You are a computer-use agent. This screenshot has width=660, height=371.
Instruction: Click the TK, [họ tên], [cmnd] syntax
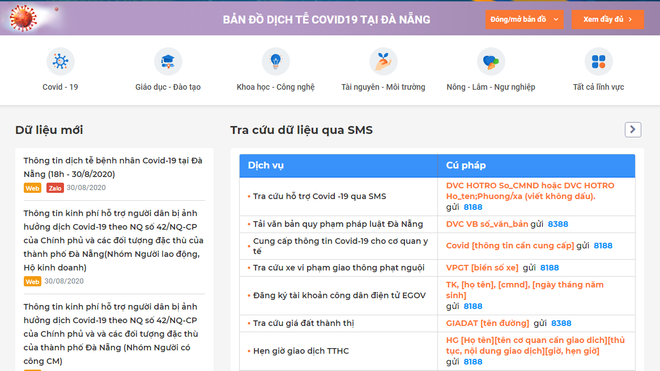524,290
